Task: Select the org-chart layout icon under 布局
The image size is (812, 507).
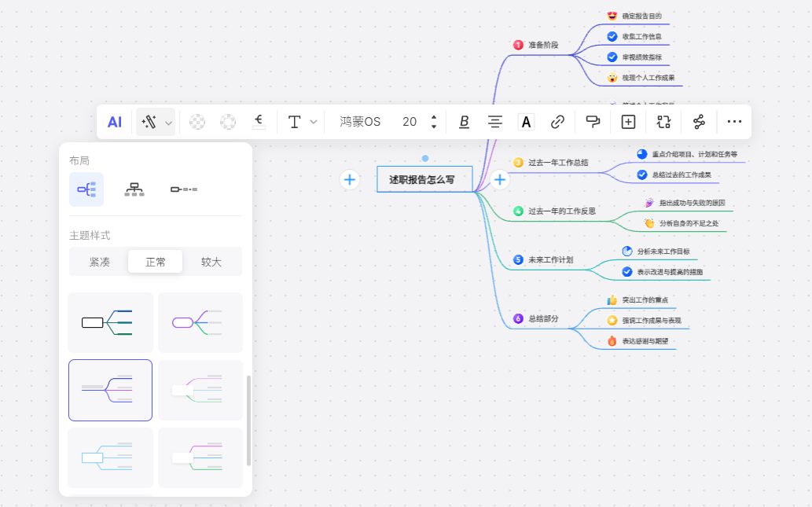Action: coord(134,189)
